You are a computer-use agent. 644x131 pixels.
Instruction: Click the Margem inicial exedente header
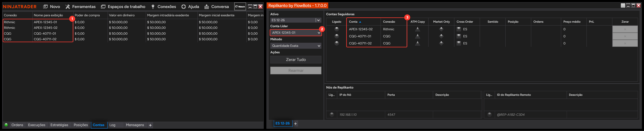point(222,15)
